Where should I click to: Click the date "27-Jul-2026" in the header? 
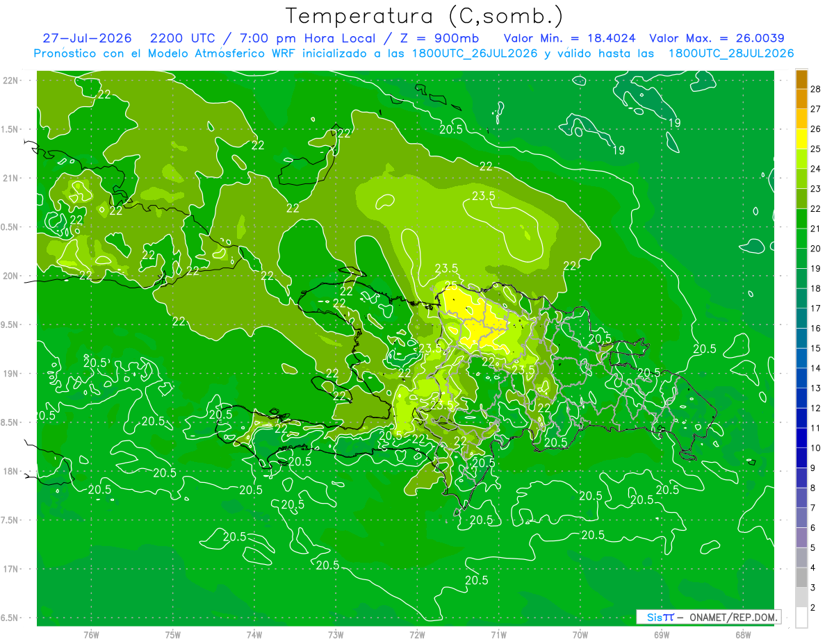tap(87, 38)
